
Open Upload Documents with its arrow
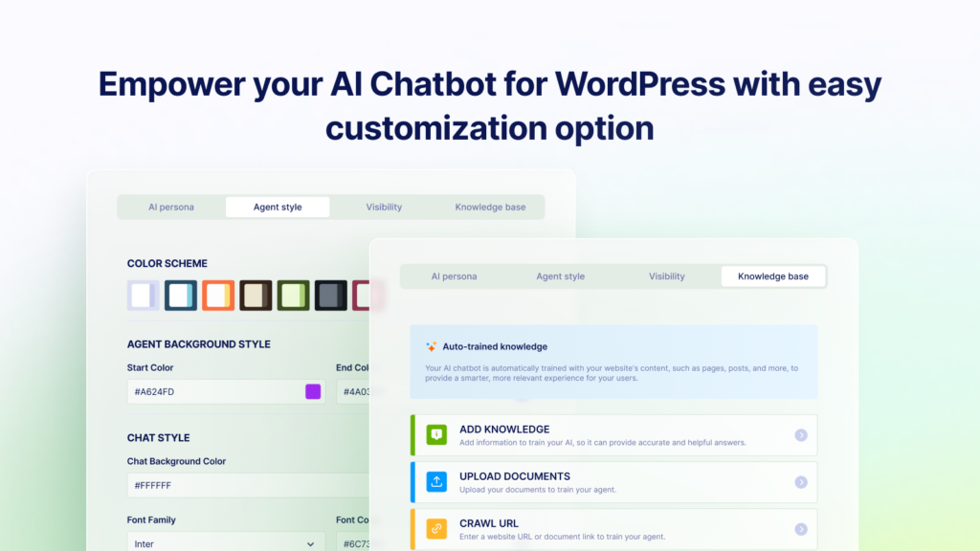click(801, 482)
